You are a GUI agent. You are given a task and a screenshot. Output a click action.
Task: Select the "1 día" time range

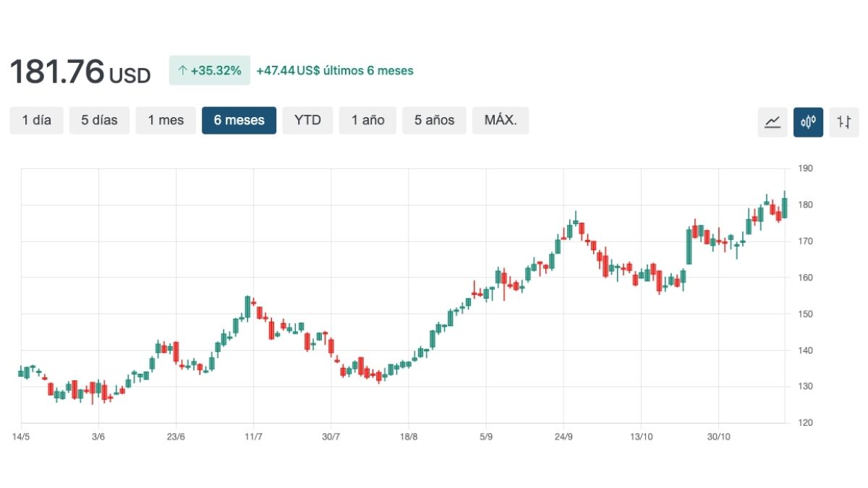pyautogui.click(x=36, y=121)
